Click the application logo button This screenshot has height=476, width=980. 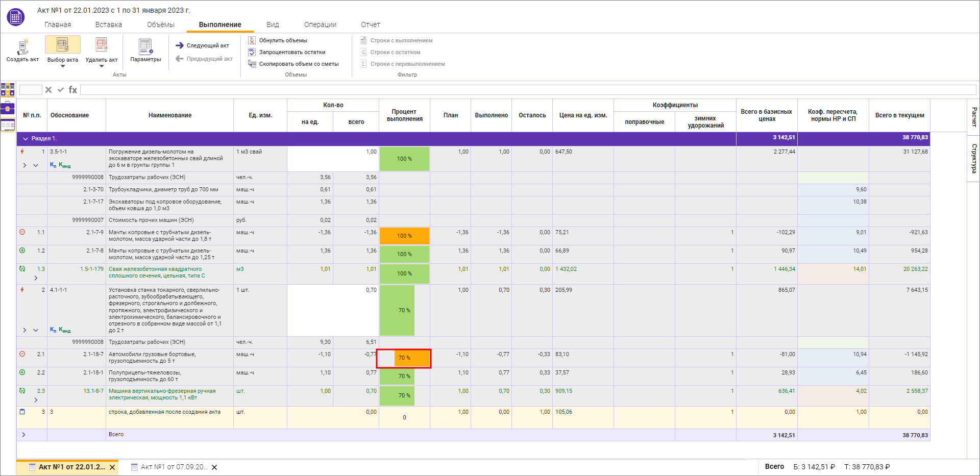(15, 17)
